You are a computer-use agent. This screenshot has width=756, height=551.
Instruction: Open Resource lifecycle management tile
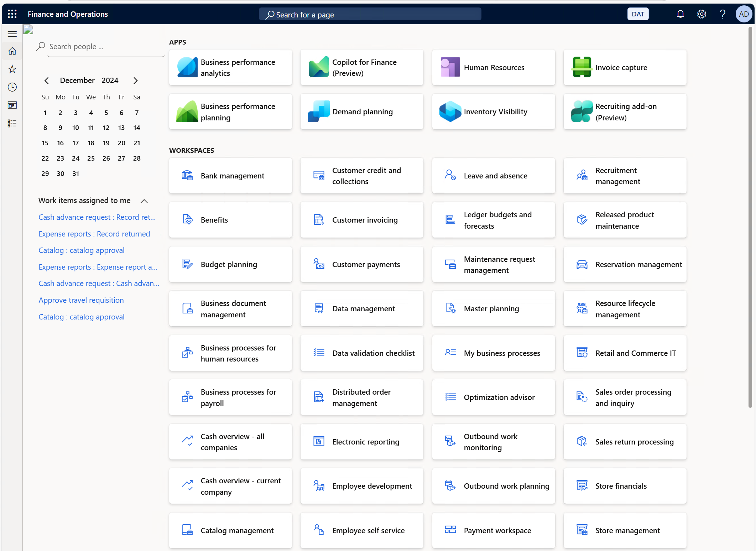coord(625,309)
